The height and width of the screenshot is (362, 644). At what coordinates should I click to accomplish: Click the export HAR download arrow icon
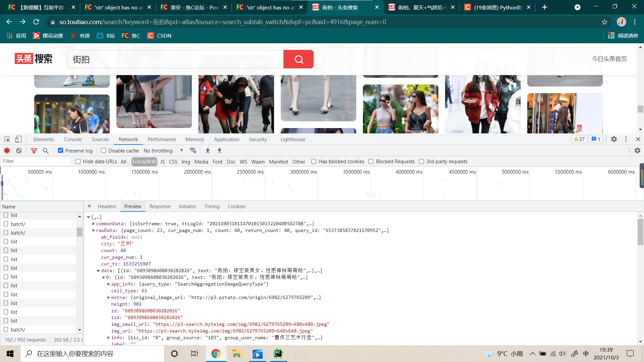[x=219, y=150]
